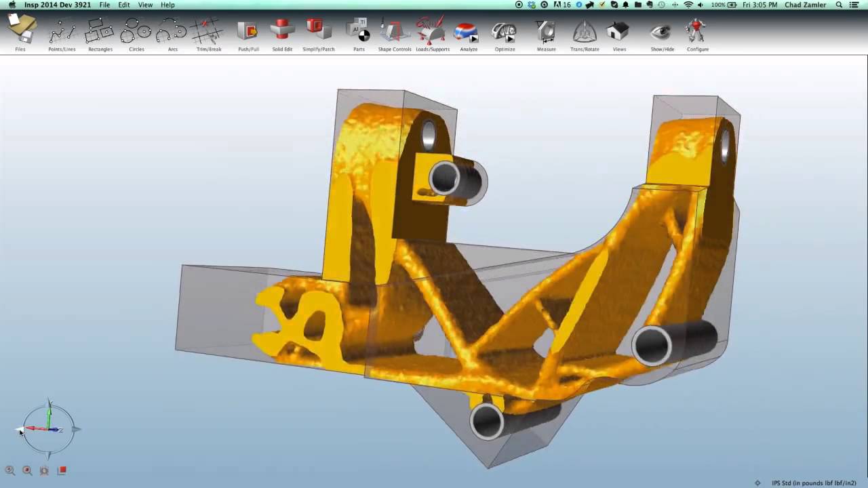Open the View menu
The height and width of the screenshot is (488, 868).
click(x=145, y=5)
